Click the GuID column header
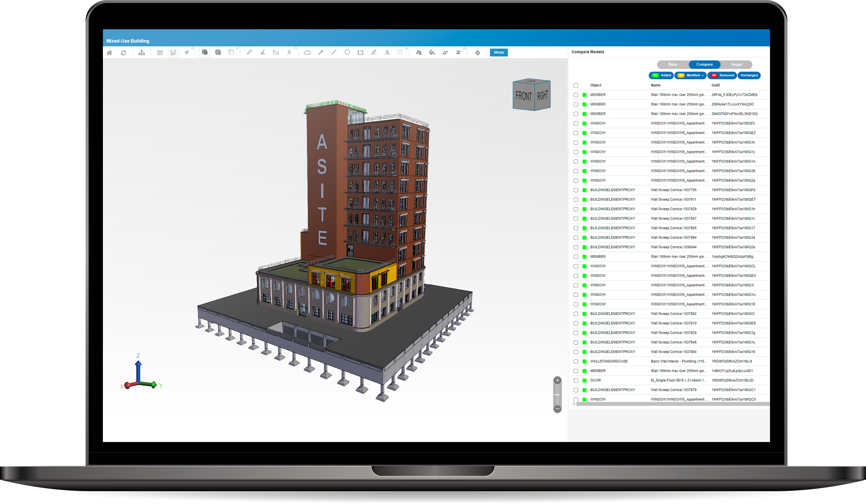The height and width of the screenshot is (504, 866). [716, 85]
